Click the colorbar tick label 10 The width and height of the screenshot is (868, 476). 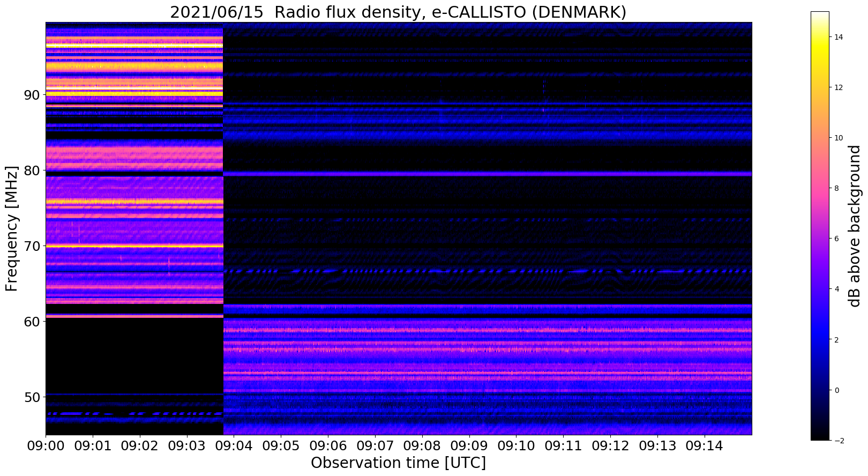tap(838, 138)
